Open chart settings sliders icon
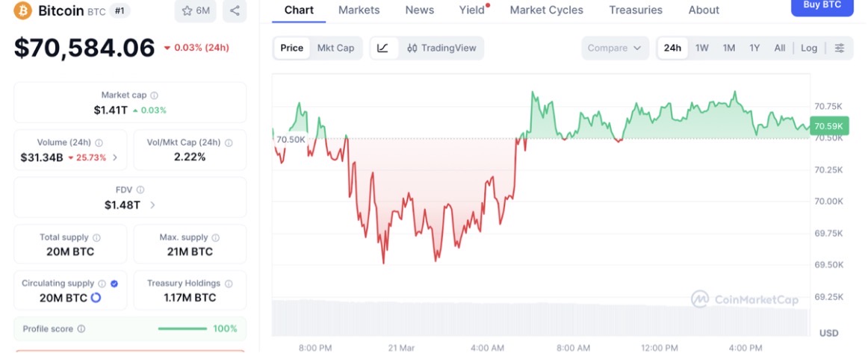Viewport: 868px width, 353px height. 840,48
